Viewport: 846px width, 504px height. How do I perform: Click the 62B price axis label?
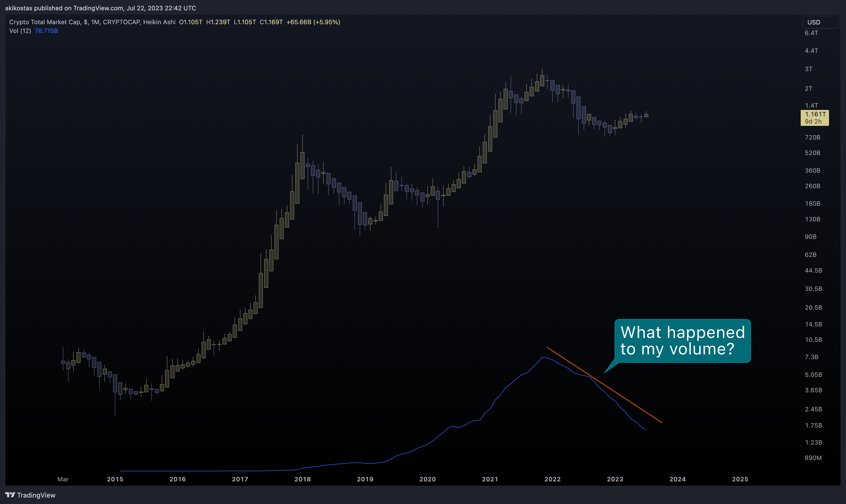click(811, 255)
